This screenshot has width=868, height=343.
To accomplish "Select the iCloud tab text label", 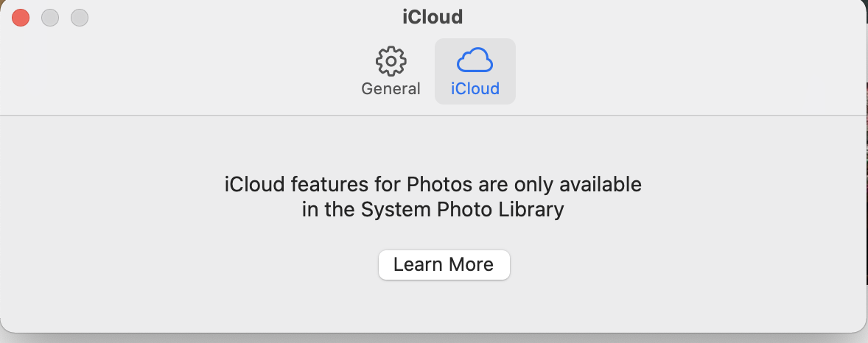I will [475, 89].
